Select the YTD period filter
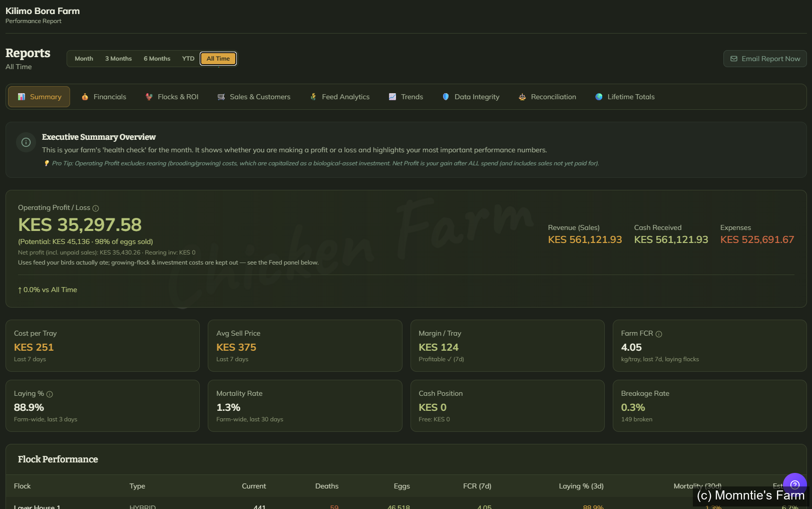Viewport: 812px width, 509px height. (188, 59)
